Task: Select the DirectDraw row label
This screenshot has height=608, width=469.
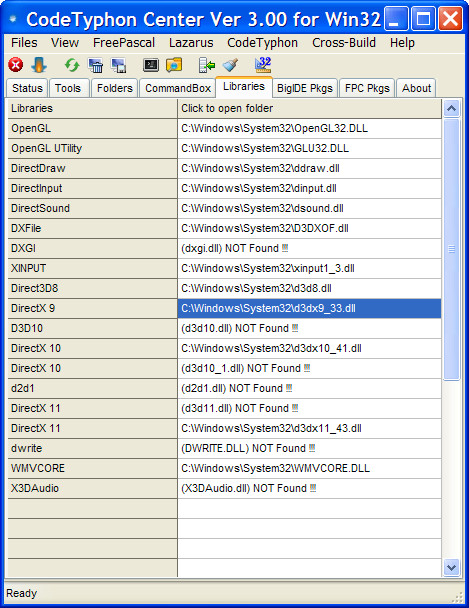Action: point(92,168)
